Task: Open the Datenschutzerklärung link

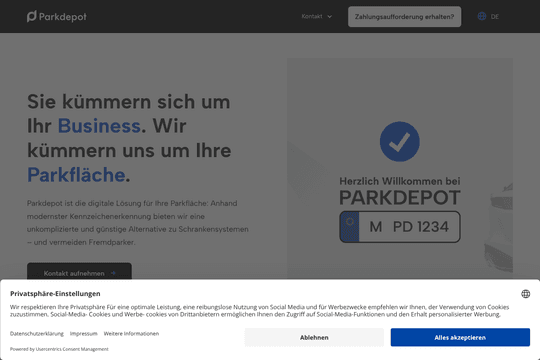Action: coord(37,333)
